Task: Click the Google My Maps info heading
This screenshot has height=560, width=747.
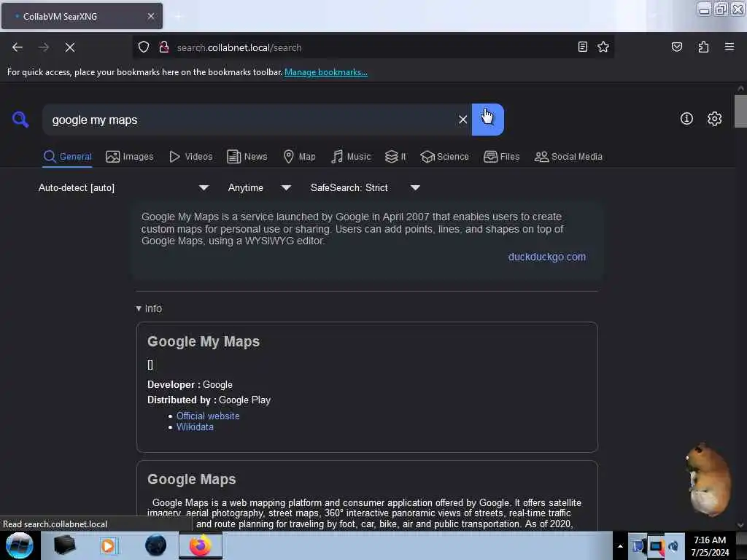Action: 204,341
